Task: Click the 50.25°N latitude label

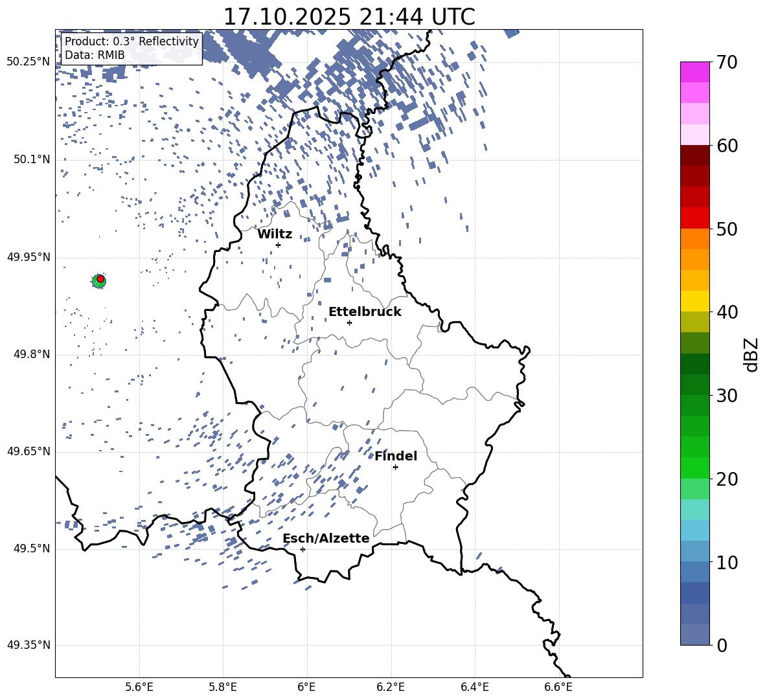Action: [x=29, y=62]
